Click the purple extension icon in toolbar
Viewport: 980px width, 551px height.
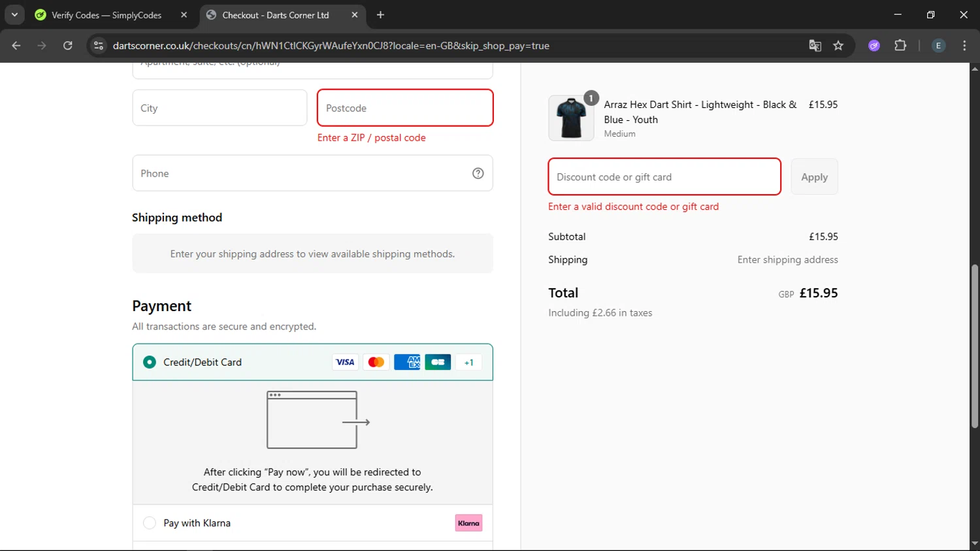click(x=874, y=46)
